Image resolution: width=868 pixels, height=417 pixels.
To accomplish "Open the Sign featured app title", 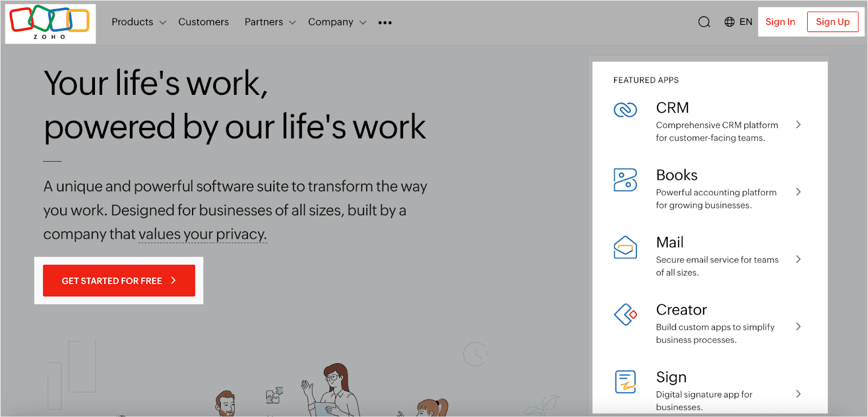I will [671, 377].
